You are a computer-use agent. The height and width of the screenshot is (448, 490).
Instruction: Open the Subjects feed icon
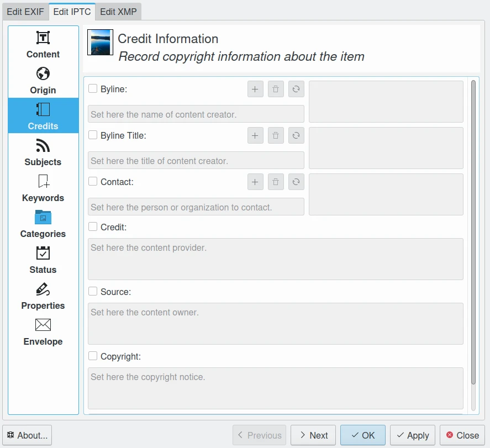click(x=43, y=145)
